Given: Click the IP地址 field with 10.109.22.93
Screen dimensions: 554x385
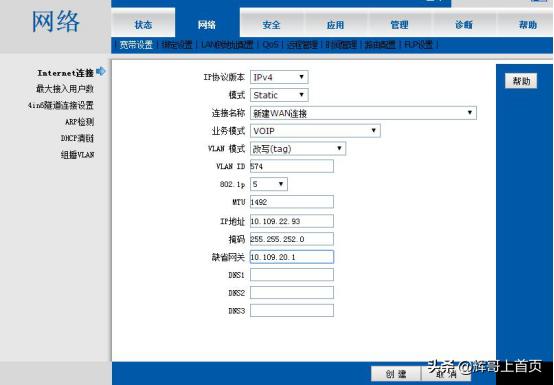Looking at the screenshot, I should 292,221.
